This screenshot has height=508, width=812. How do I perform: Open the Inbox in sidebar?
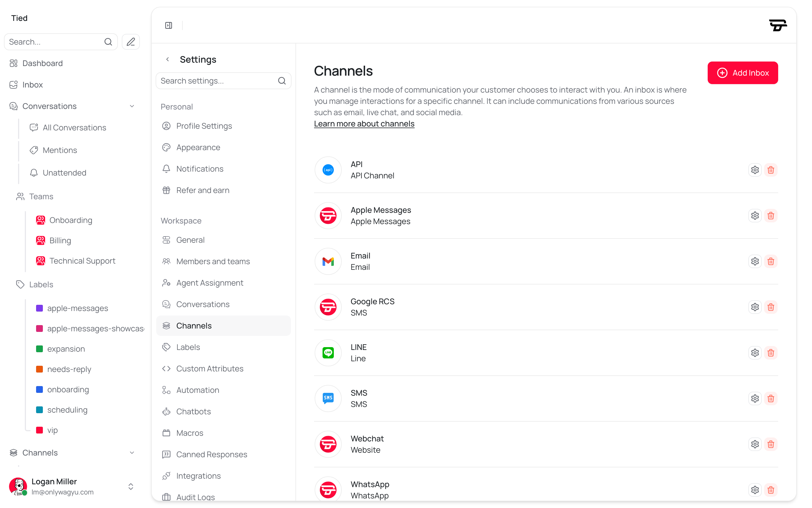point(72,85)
